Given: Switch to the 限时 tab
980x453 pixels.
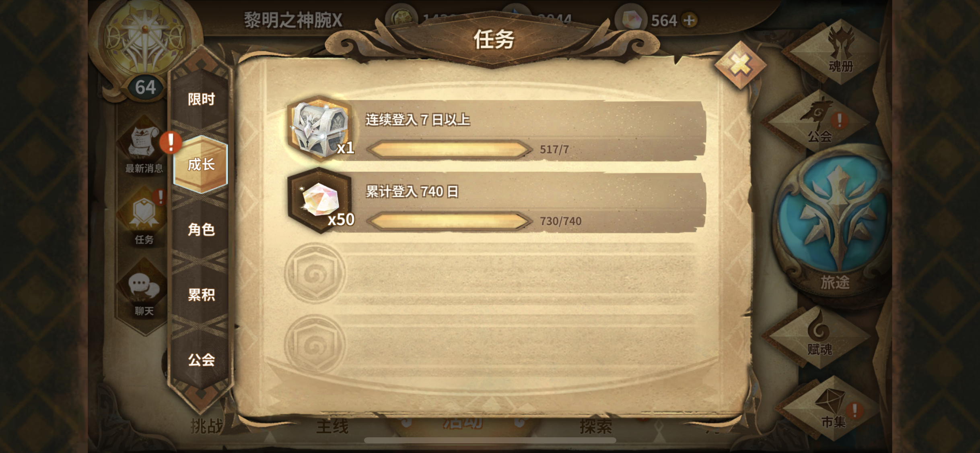Looking at the screenshot, I should coord(201,99).
